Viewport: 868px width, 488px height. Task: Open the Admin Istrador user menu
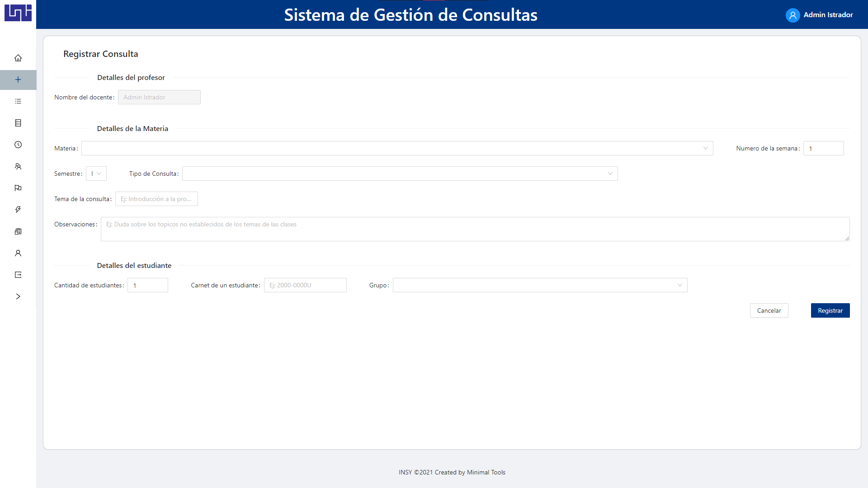[x=819, y=15]
